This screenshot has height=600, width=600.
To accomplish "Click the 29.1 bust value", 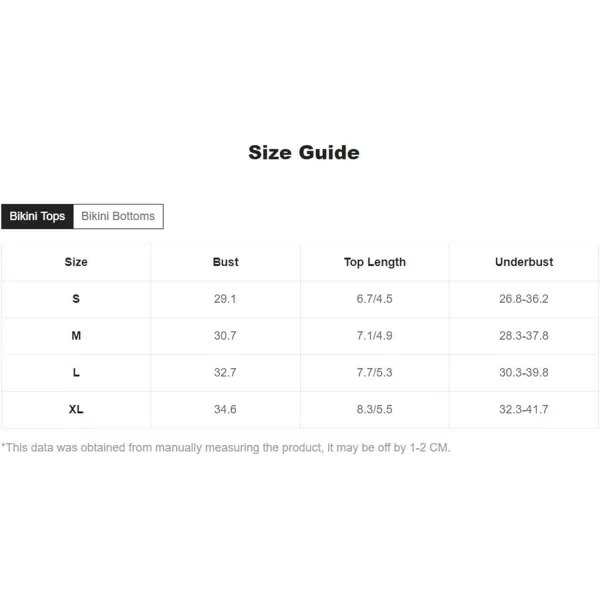I will click(x=225, y=299).
